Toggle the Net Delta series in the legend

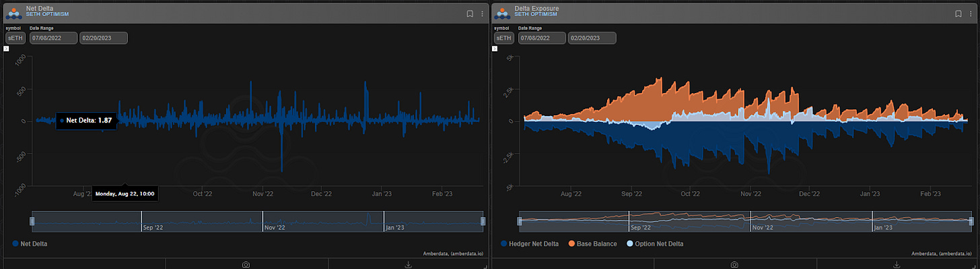30,243
